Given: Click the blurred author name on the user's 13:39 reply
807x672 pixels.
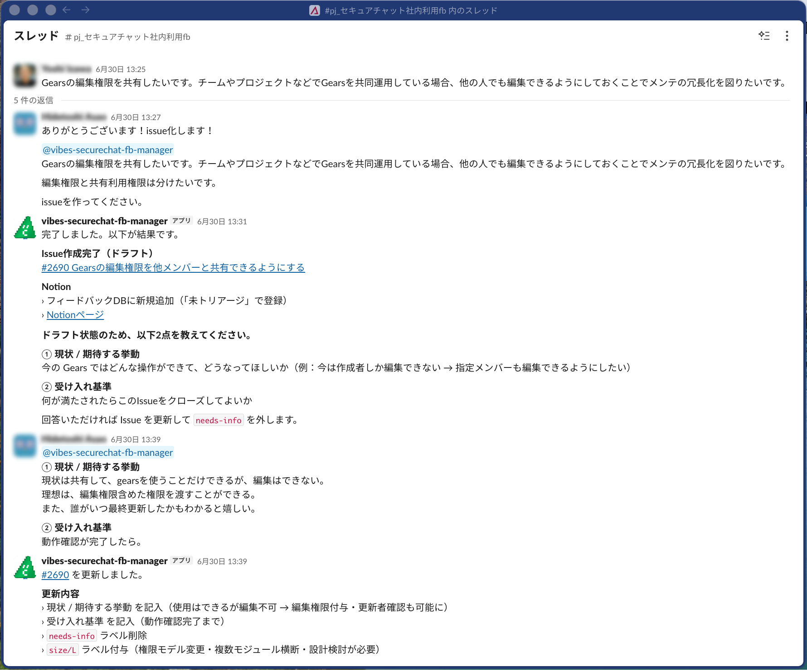Looking at the screenshot, I should [x=74, y=439].
